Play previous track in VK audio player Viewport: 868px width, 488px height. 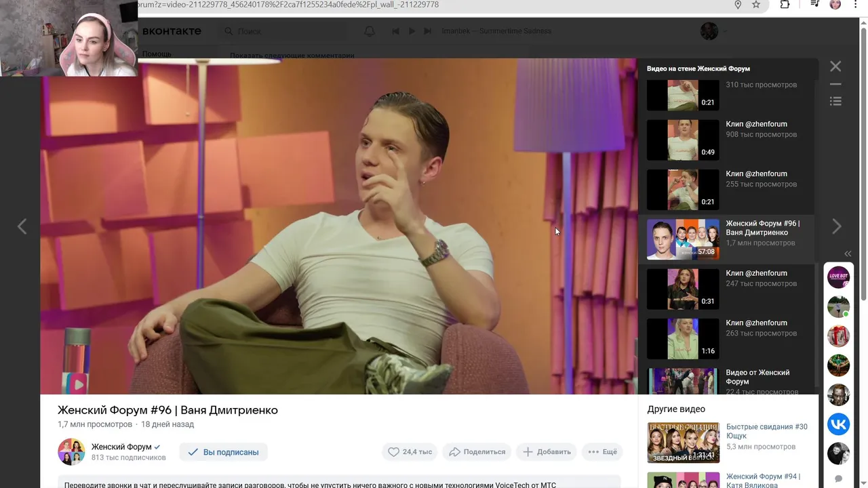(x=395, y=31)
